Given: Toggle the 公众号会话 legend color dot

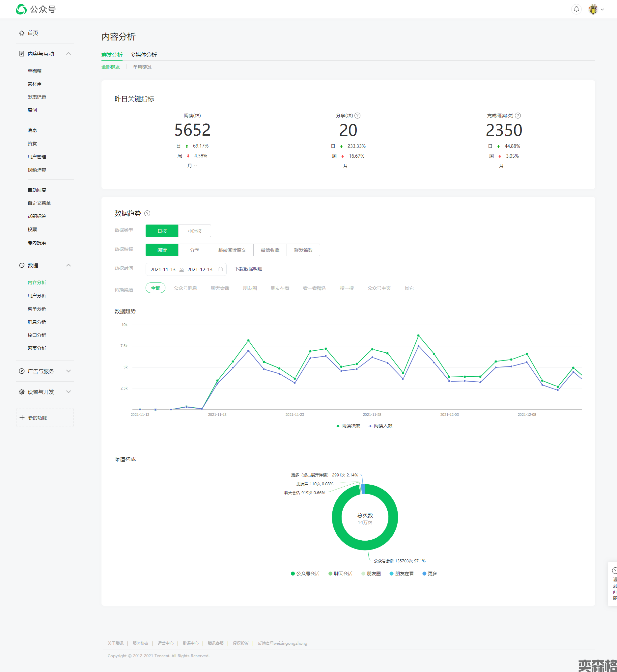Looking at the screenshot, I should [293, 574].
